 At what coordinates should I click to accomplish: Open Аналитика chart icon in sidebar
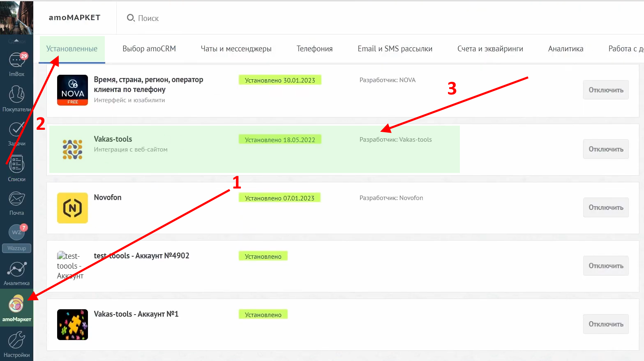click(x=16, y=270)
